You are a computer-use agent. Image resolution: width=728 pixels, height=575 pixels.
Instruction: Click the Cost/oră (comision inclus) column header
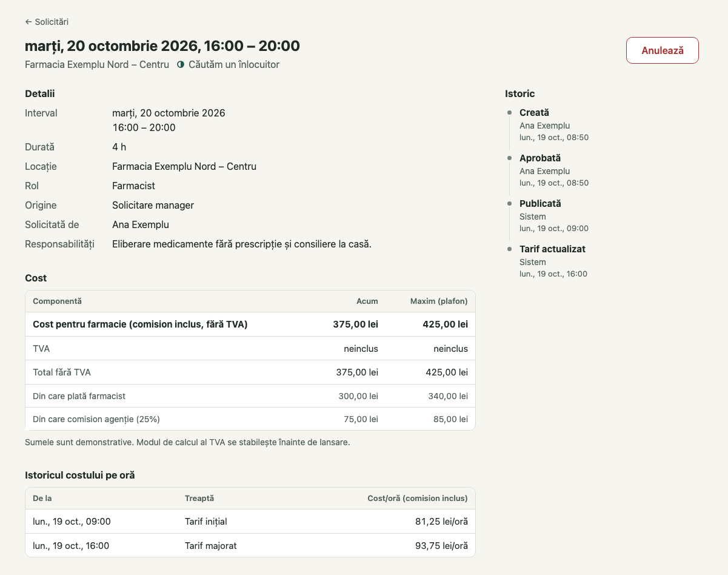click(418, 499)
